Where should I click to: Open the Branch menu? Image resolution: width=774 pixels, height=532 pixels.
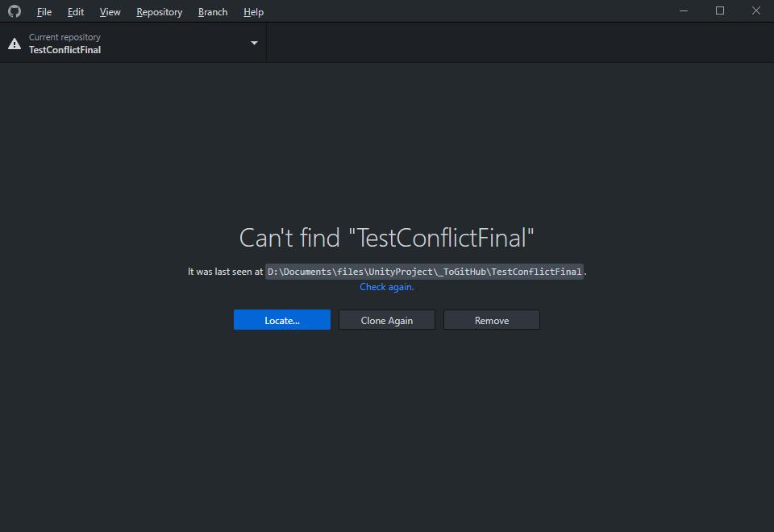point(213,12)
